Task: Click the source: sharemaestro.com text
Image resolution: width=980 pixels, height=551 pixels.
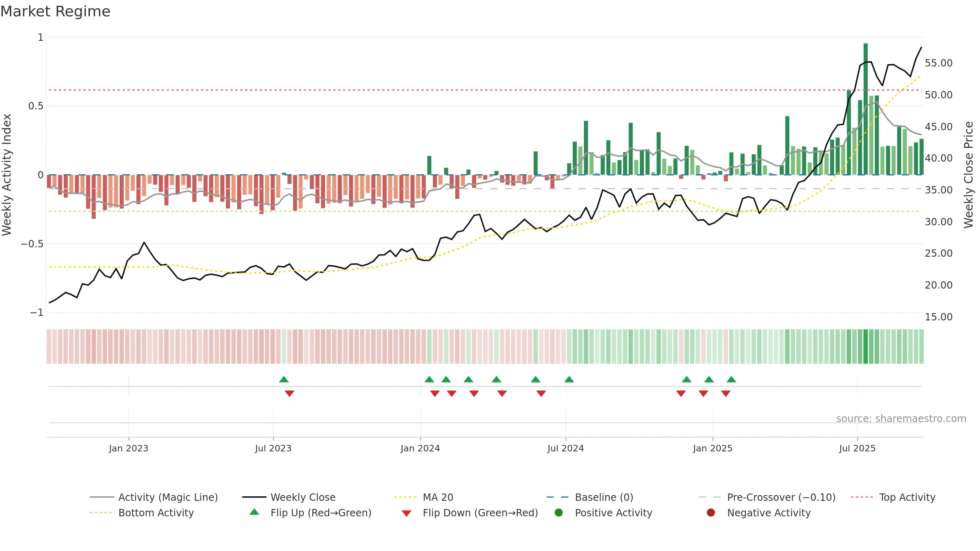Action: pyautogui.click(x=901, y=418)
